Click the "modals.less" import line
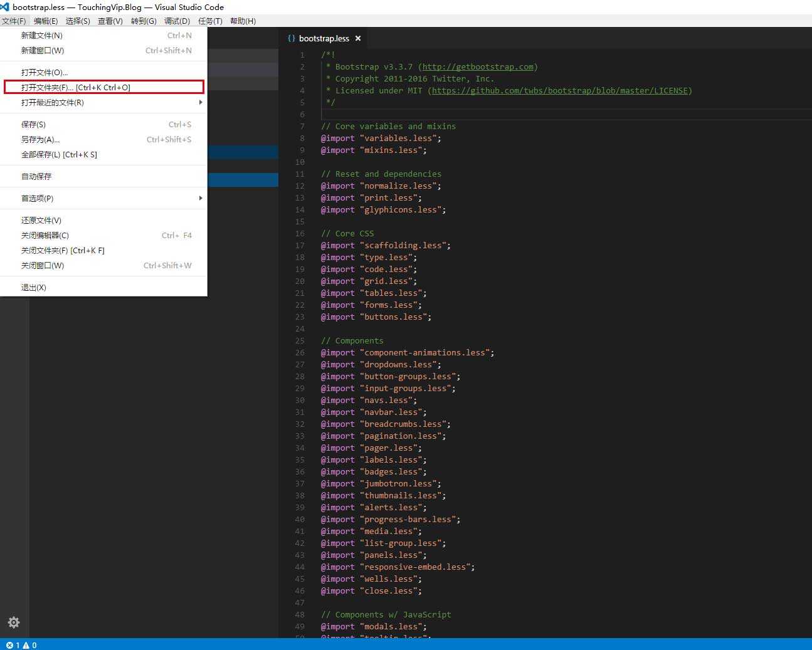The image size is (812, 650). click(x=374, y=627)
